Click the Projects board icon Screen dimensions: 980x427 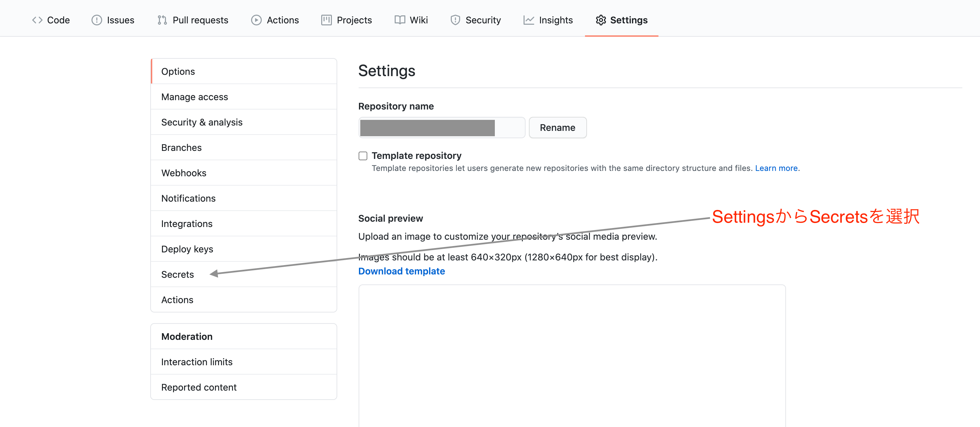(326, 20)
